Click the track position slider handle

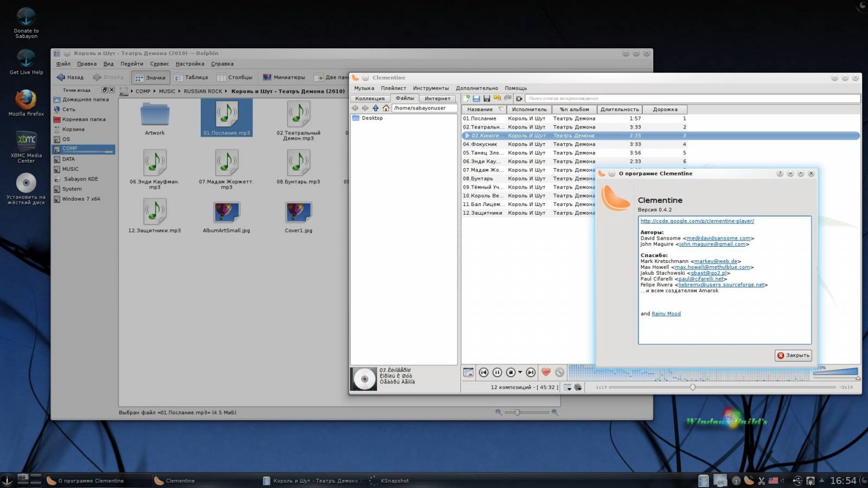point(693,387)
